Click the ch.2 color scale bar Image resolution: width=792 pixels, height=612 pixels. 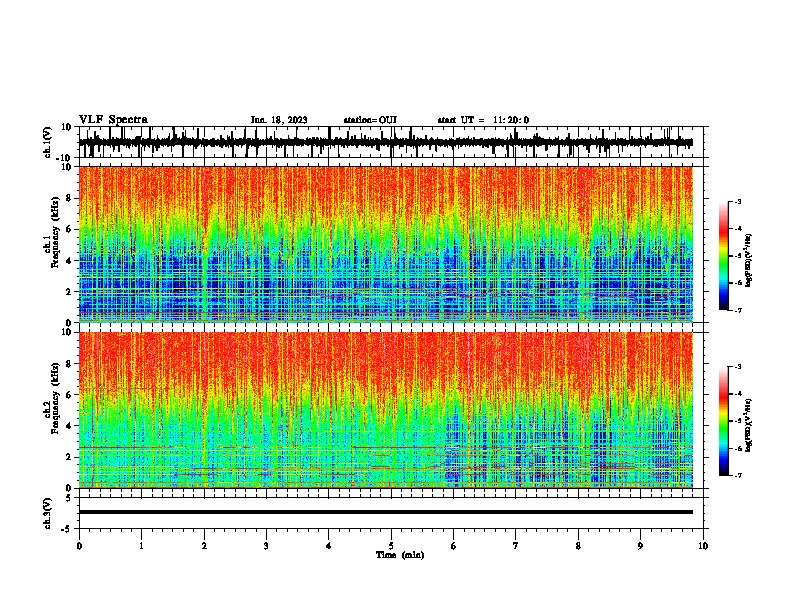[723, 421]
